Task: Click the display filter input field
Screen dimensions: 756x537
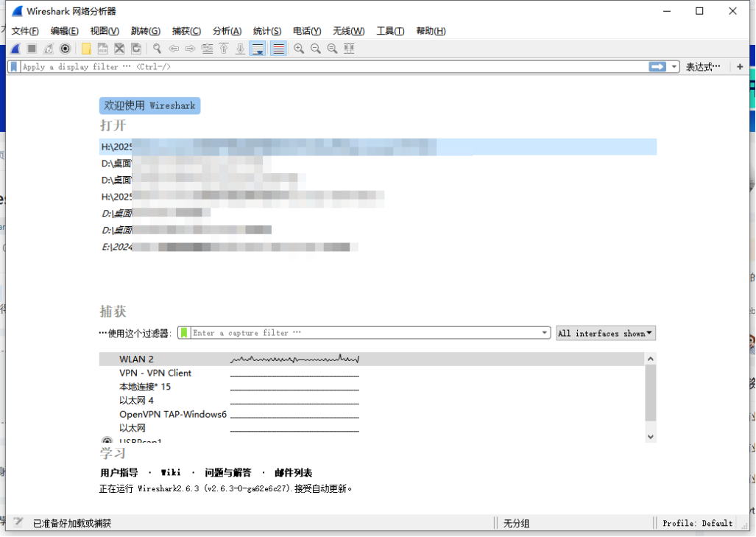Action: (333, 66)
